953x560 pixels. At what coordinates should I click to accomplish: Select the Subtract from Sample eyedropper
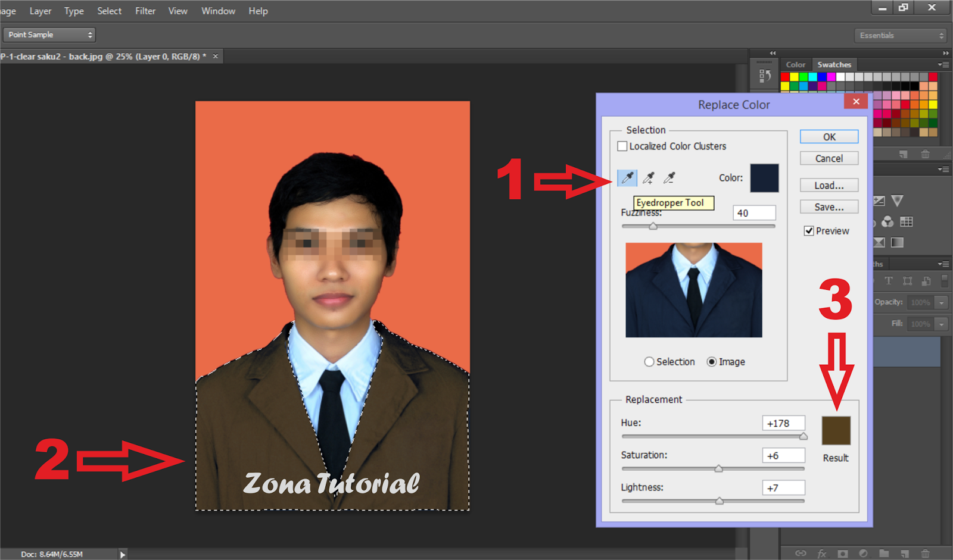(x=669, y=177)
